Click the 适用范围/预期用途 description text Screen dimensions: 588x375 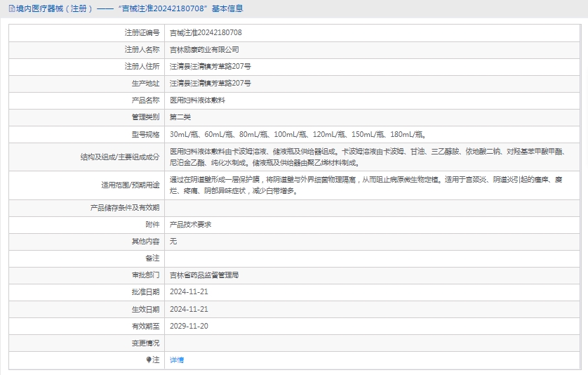pos(366,185)
